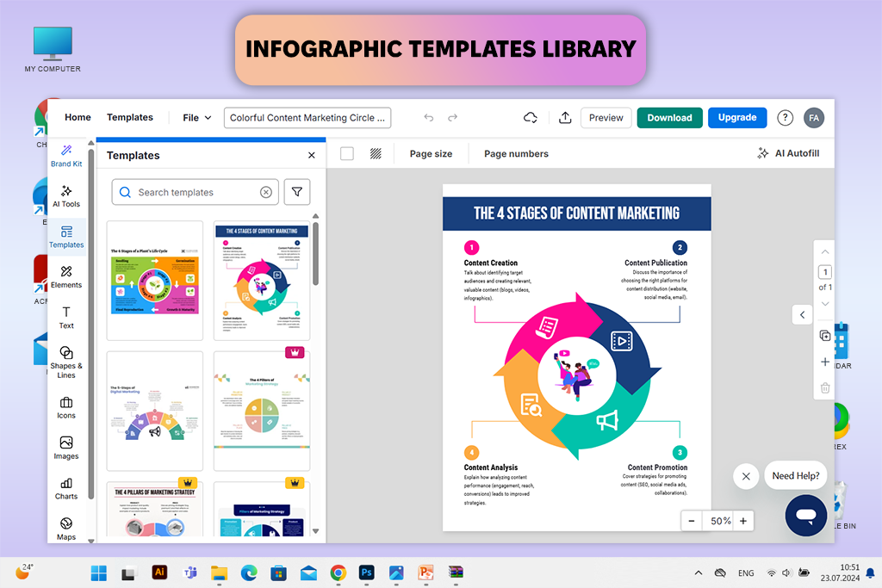Click the page number 1 box

tap(825, 272)
